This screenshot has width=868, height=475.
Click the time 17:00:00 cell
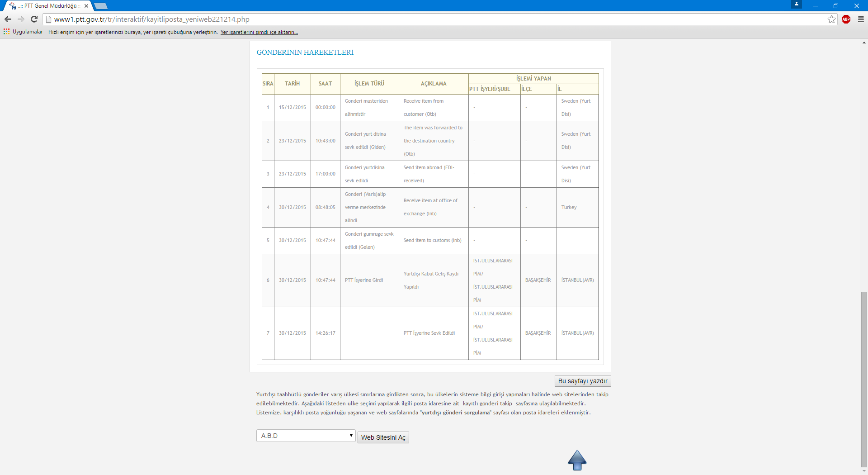[325, 174]
